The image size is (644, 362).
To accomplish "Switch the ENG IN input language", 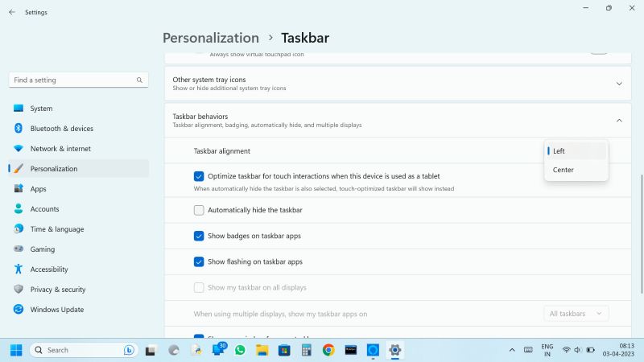I will coord(547,350).
